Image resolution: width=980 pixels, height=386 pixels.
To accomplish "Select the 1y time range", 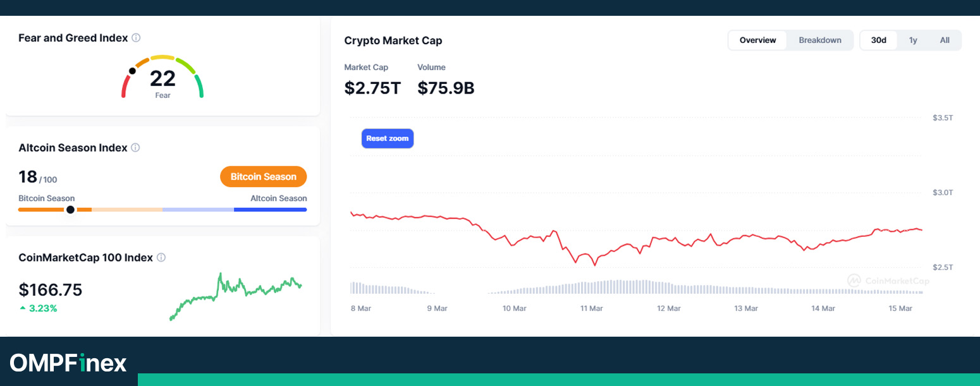I will (913, 40).
